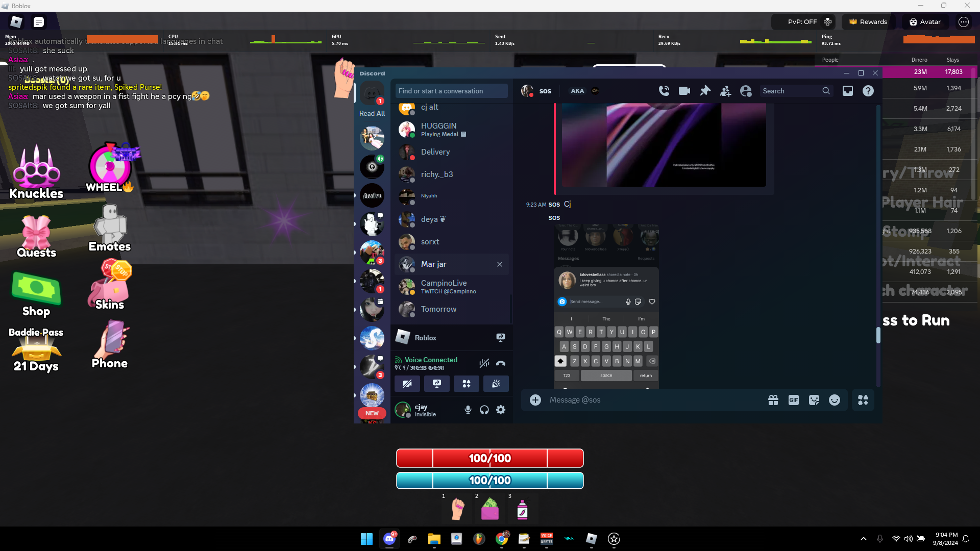980x551 pixels.
Task: Open Discord user settings gear
Action: coord(501,410)
